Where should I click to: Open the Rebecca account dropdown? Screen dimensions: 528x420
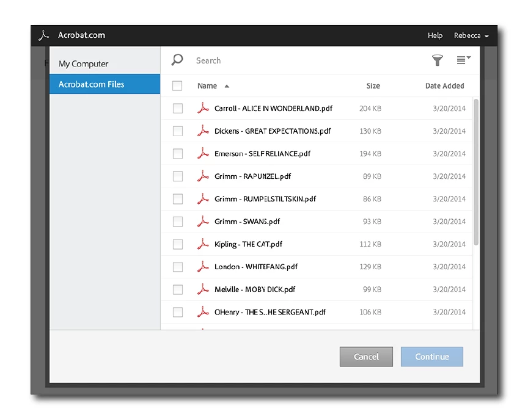(471, 35)
